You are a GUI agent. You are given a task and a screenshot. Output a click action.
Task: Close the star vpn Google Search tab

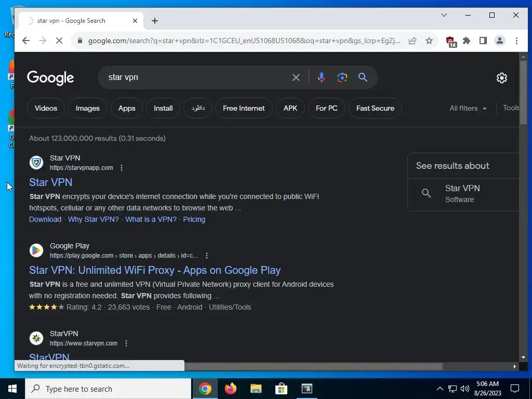click(135, 21)
